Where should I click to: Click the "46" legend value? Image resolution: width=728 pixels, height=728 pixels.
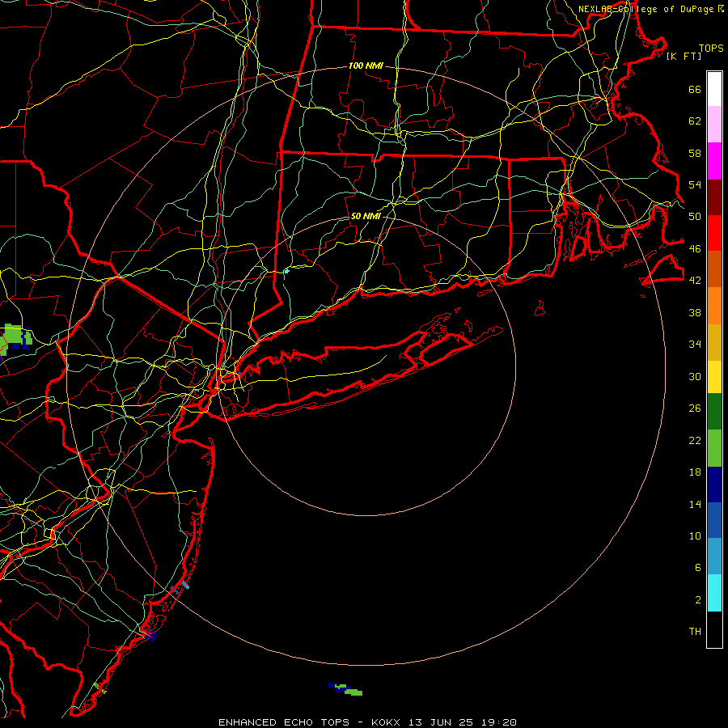pyautogui.click(x=695, y=249)
